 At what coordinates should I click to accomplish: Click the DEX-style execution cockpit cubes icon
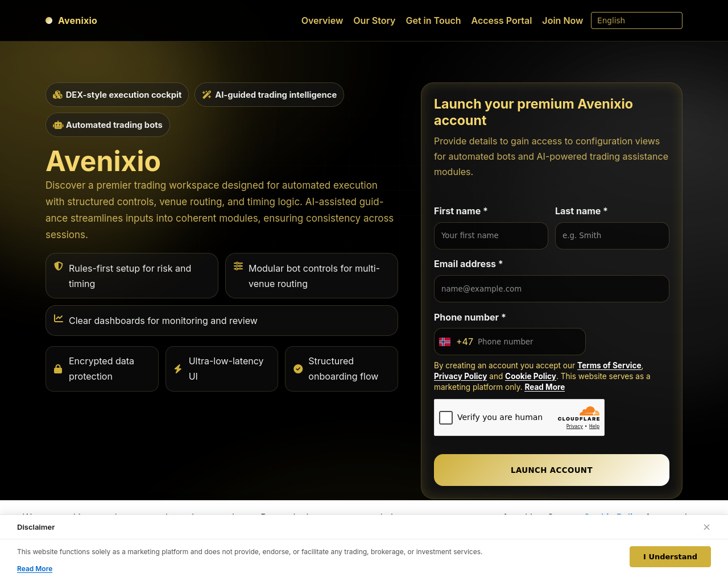pos(57,95)
